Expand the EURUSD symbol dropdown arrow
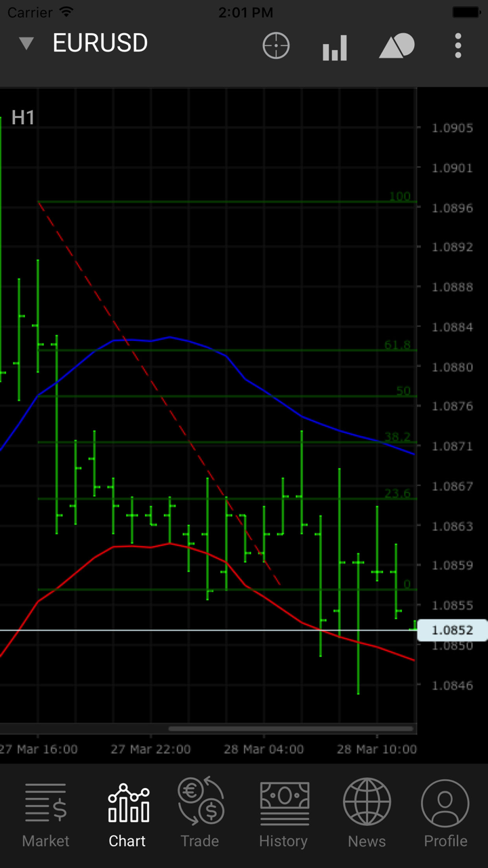Screen dimensions: 488x868 coord(26,44)
